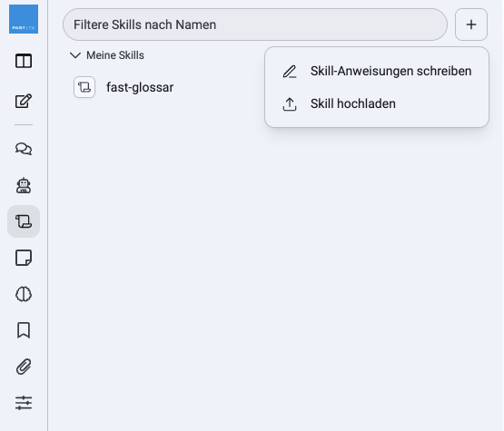Collapse the Meine Skills section chevron
This screenshot has width=504, height=431.
[75, 55]
